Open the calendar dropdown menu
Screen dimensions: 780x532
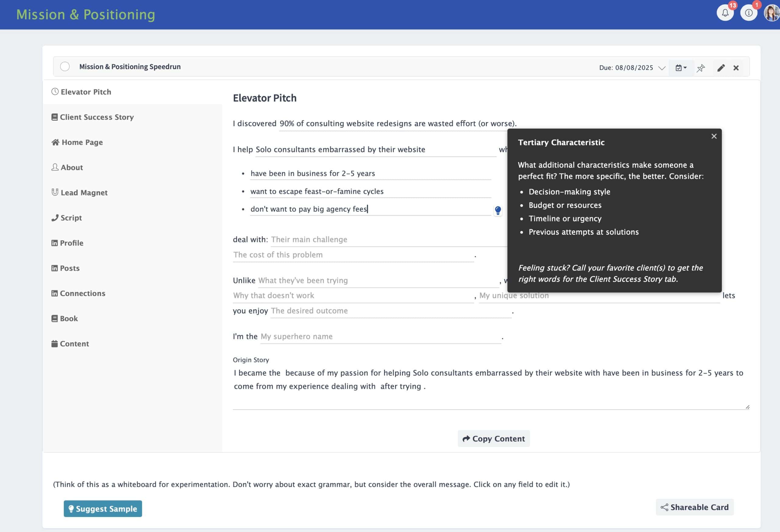[x=681, y=68]
